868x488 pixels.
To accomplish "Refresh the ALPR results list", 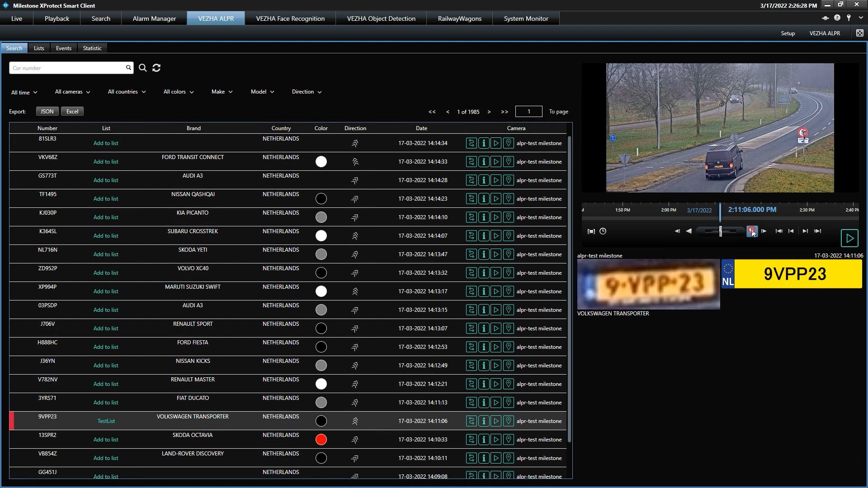I will click(x=156, y=68).
